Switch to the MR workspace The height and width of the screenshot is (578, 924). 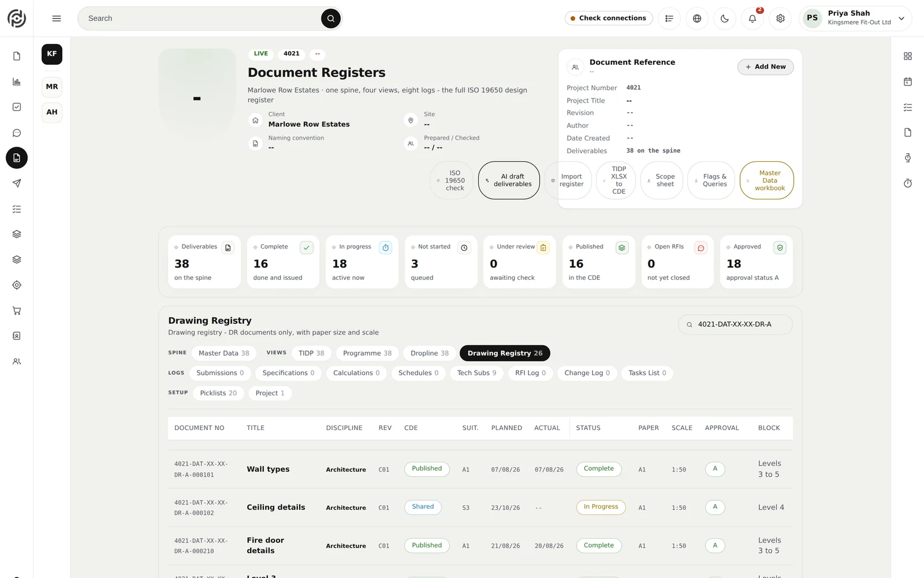click(x=52, y=87)
